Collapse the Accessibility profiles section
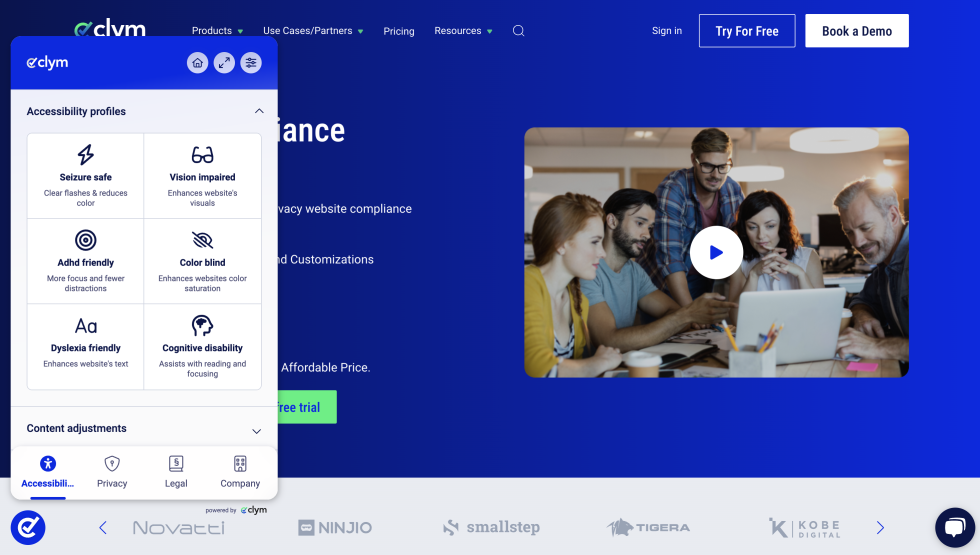The height and width of the screenshot is (555, 980). pyautogui.click(x=258, y=112)
